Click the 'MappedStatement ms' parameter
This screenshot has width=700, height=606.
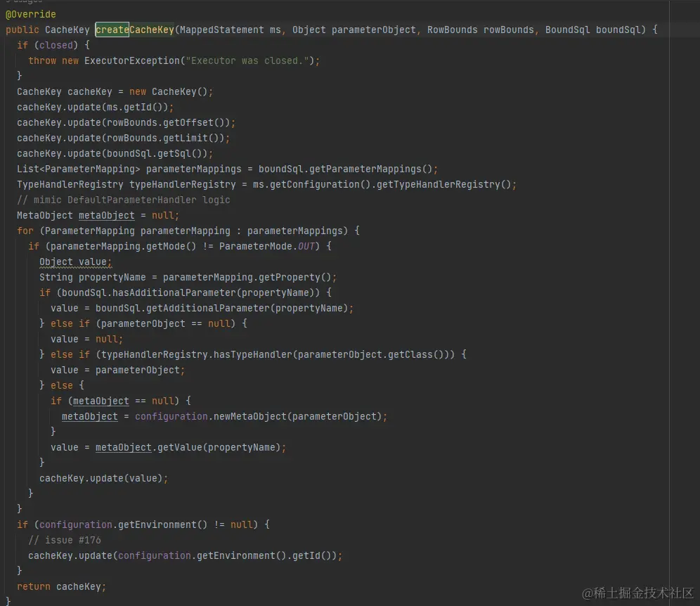click(231, 30)
